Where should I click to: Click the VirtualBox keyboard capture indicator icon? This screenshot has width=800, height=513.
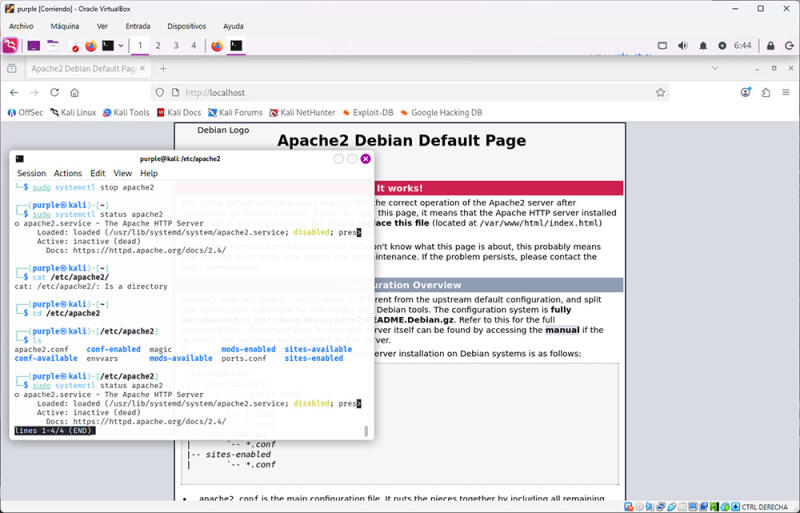click(735, 507)
